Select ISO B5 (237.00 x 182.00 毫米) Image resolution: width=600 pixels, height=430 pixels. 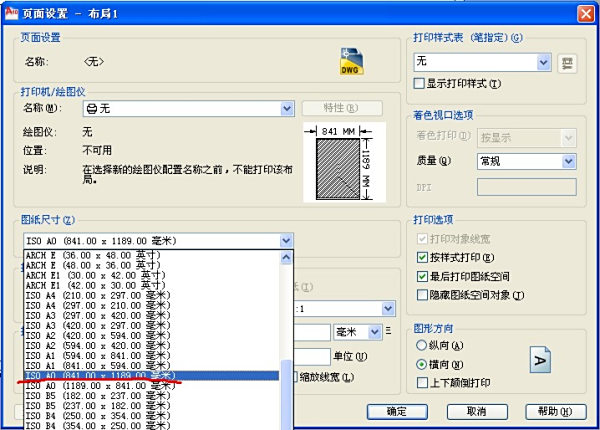pos(152,406)
